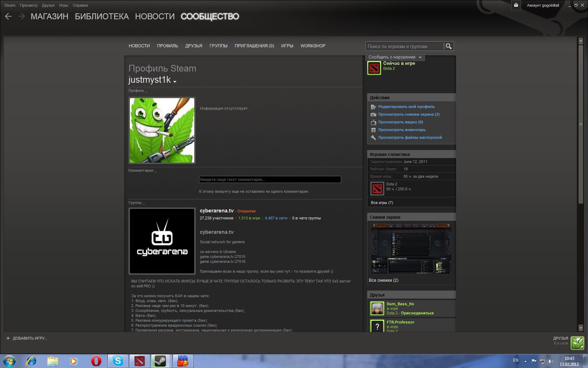Go forward with the right arrow button

21,16
